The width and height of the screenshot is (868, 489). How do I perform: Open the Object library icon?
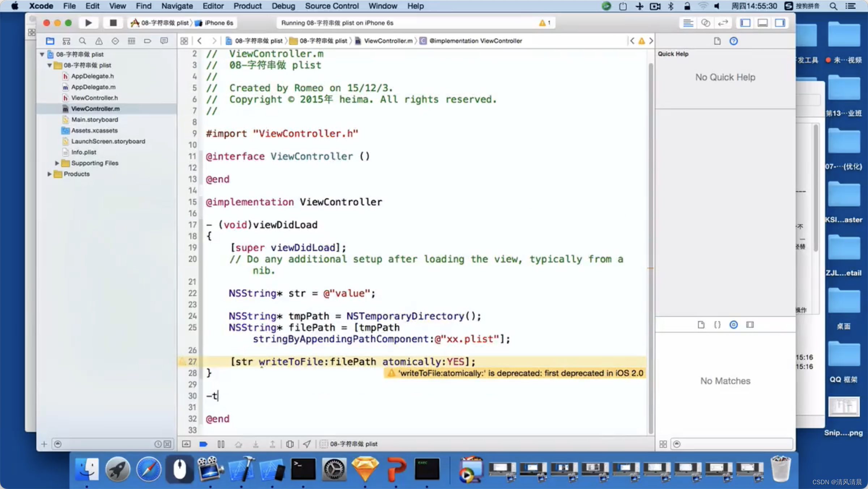coord(733,324)
